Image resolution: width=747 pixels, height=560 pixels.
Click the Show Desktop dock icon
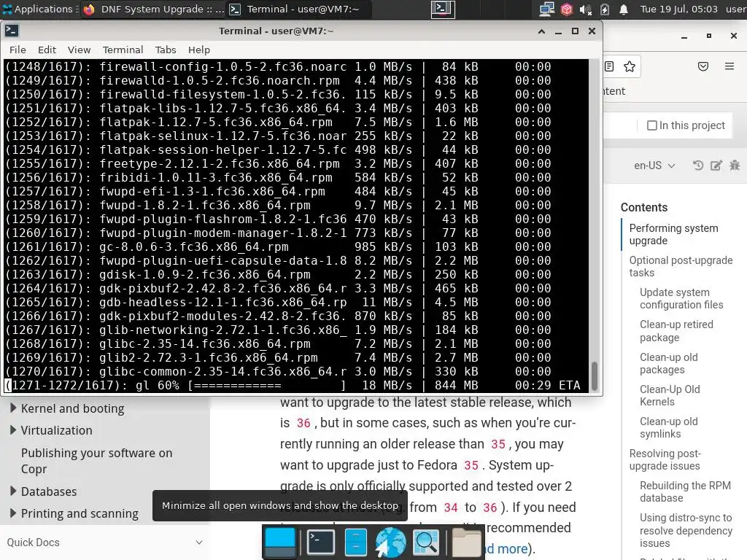[280, 542]
